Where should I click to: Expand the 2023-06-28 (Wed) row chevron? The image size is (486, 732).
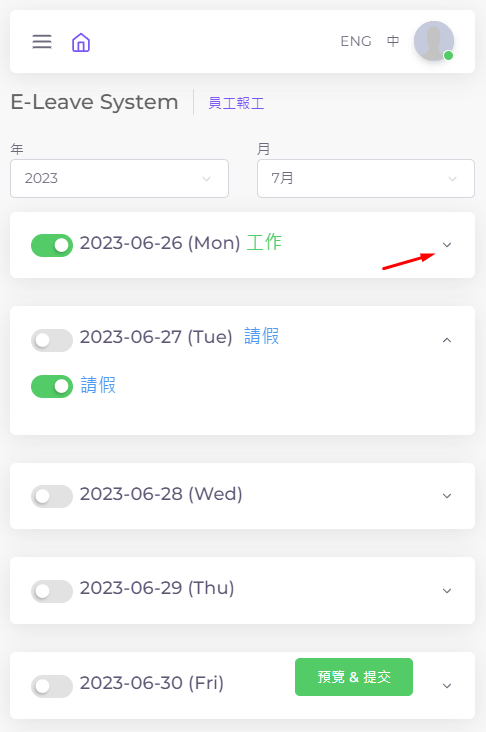tap(447, 496)
